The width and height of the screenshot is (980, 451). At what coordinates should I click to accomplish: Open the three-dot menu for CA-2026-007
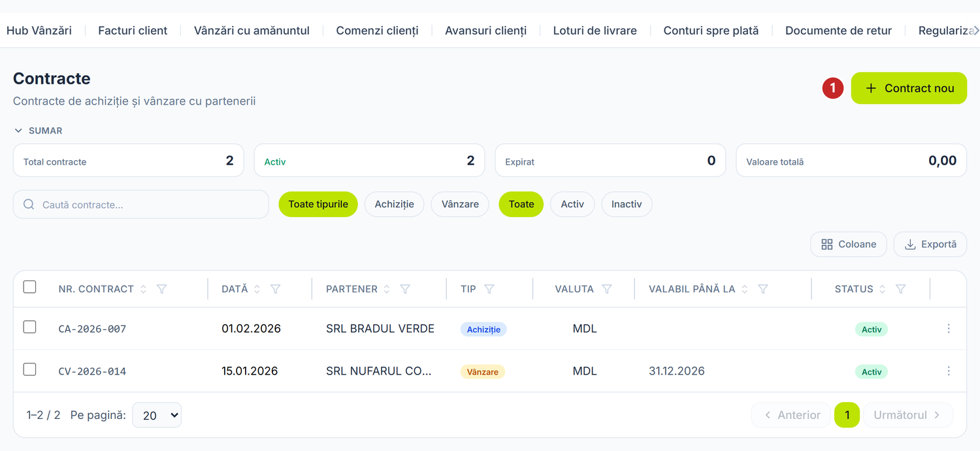tap(949, 329)
